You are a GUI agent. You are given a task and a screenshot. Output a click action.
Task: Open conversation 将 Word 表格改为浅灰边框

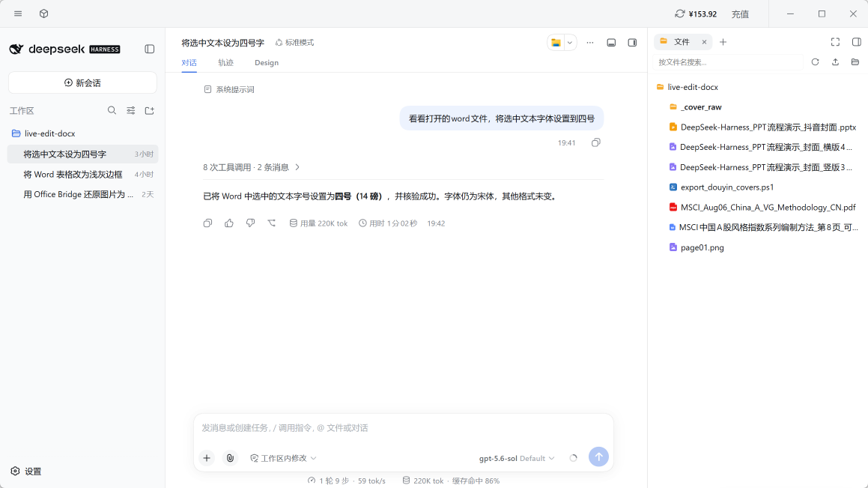tap(82, 175)
